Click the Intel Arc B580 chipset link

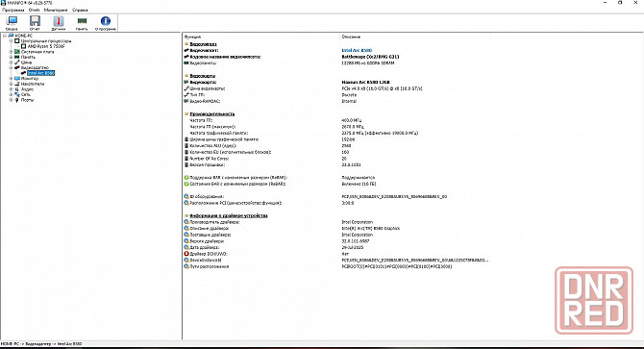coord(357,50)
